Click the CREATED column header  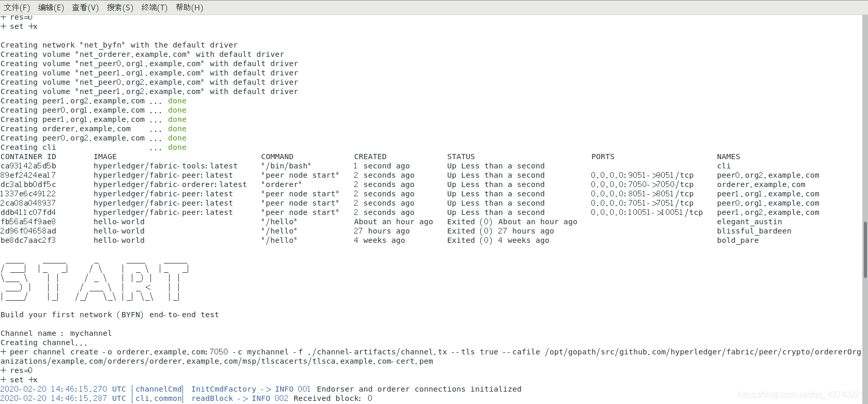tap(370, 157)
